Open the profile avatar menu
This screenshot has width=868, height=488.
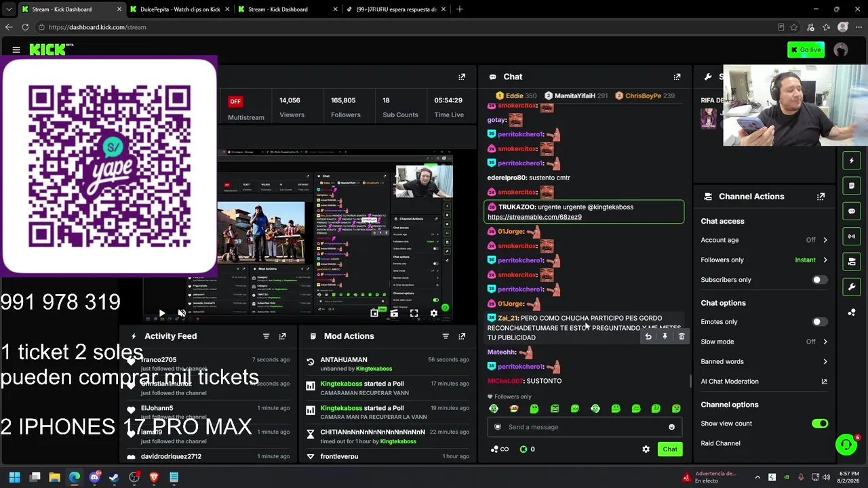point(841,49)
